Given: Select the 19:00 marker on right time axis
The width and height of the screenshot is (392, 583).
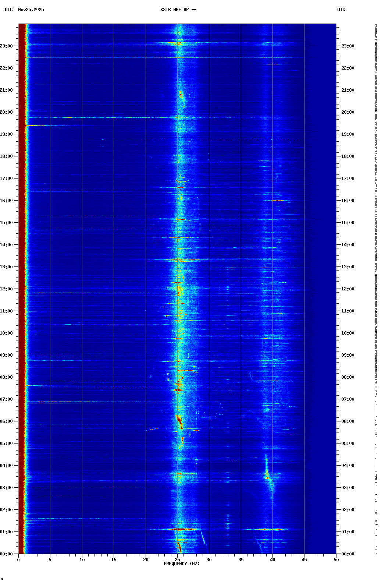Looking at the screenshot, I should pyautogui.click(x=348, y=134).
